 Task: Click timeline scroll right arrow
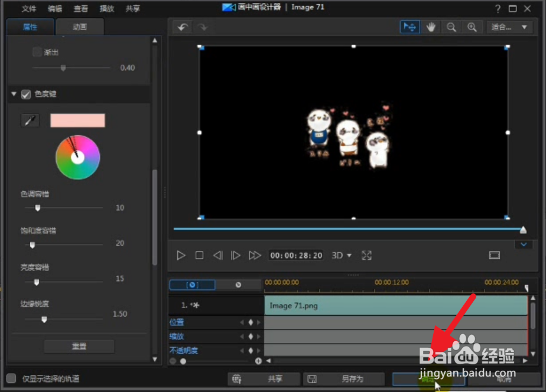click(x=525, y=361)
